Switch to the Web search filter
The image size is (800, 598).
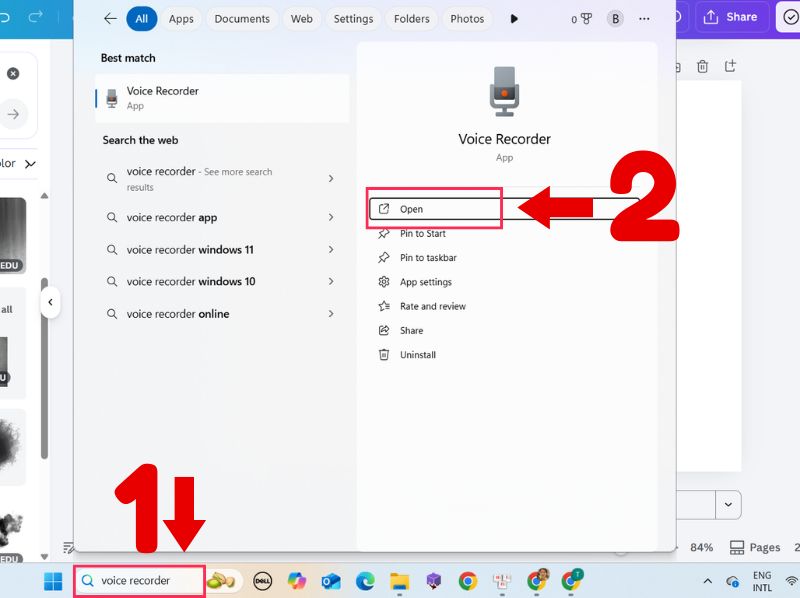click(x=302, y=19)
